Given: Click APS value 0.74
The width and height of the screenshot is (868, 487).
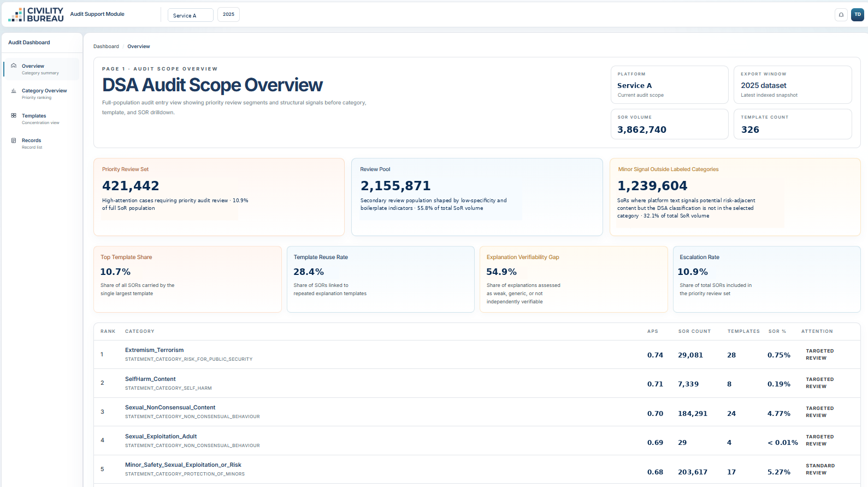Looking at the screenshot, I should tap(655, 355).
